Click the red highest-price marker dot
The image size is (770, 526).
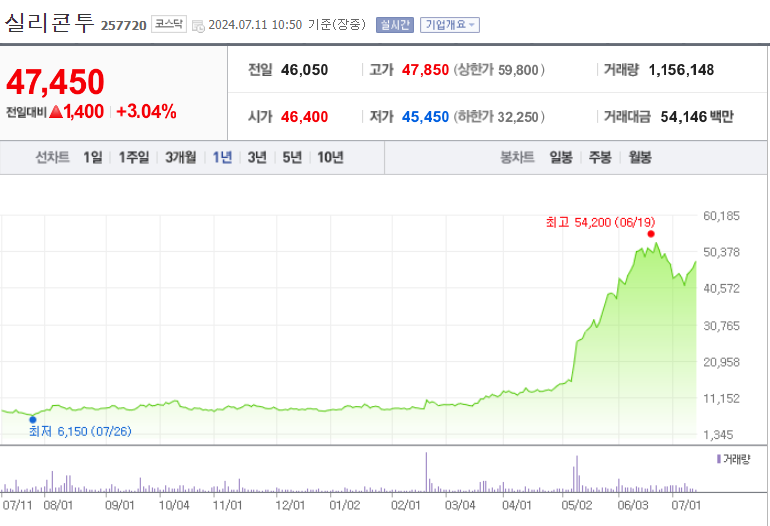(x=651, y=234)
